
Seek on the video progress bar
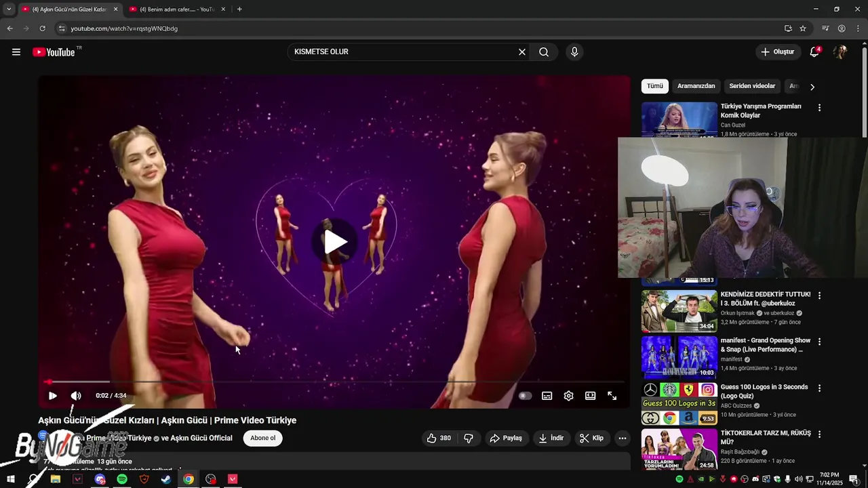pyautogui.click(x=334, y=382)
